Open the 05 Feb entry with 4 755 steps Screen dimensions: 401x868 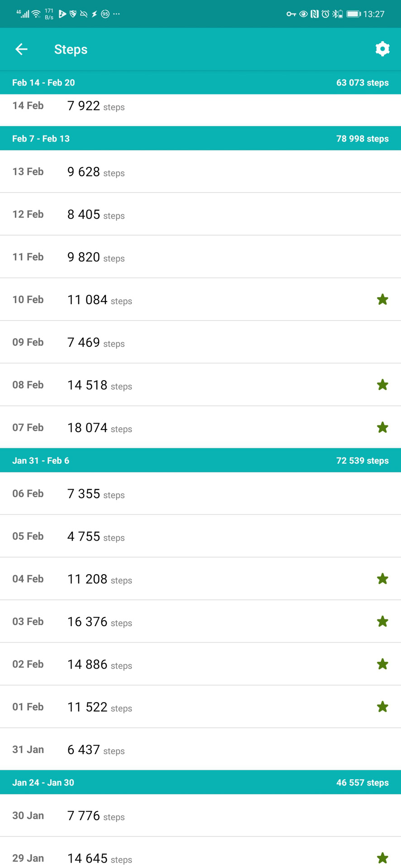(200, 536)
